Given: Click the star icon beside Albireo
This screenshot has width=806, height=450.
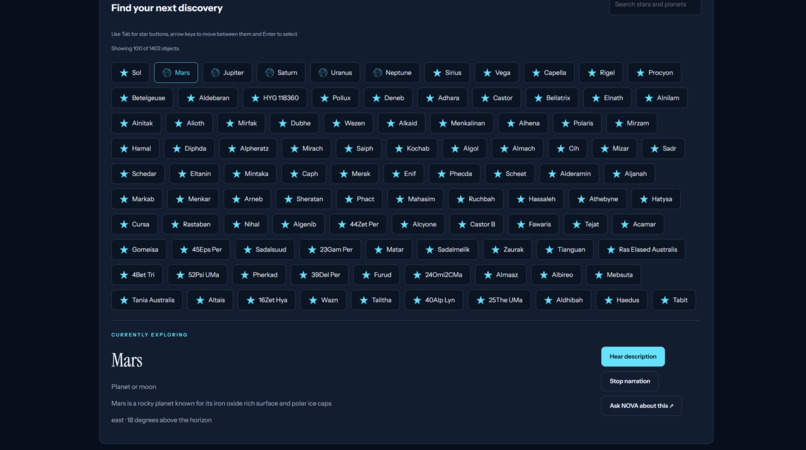Looking at the screenshot, I should click(544, 275).
